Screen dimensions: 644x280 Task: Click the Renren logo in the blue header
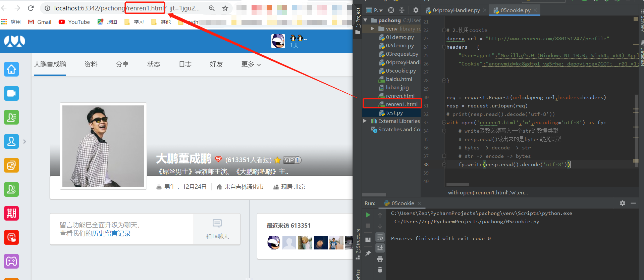click(x=14, y=41)
